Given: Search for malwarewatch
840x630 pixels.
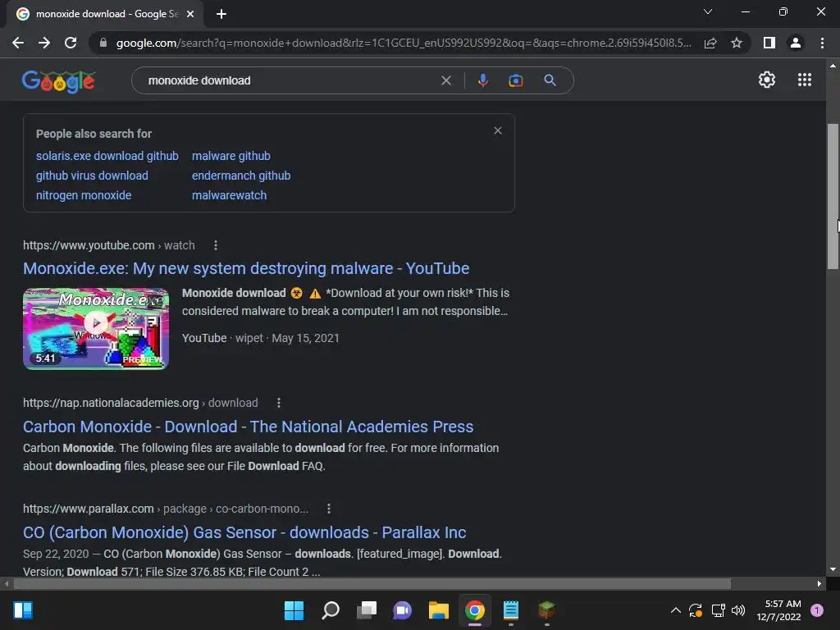Looking at the screenshot, I should pos(230,195).
